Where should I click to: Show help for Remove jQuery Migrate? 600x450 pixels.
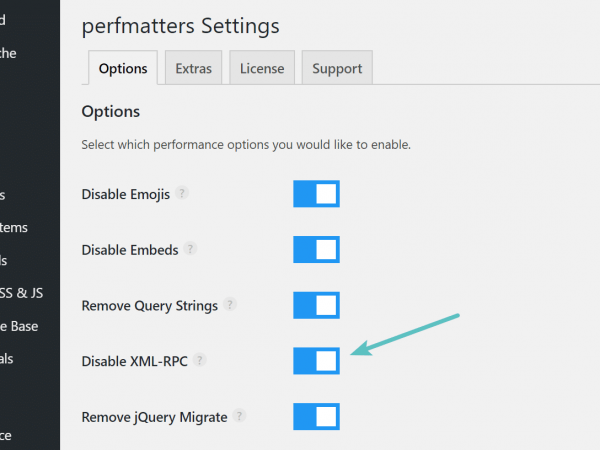(x=239, y=415)
